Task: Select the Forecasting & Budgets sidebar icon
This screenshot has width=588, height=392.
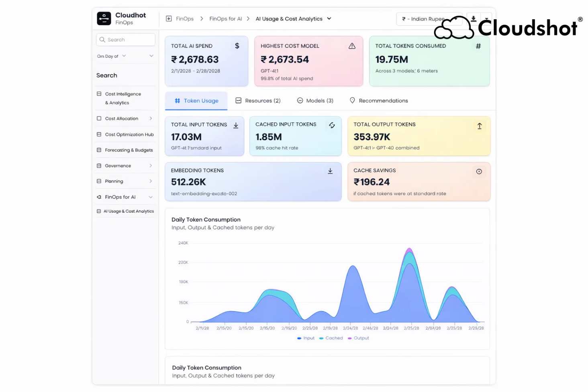Action: click(99, 150)
